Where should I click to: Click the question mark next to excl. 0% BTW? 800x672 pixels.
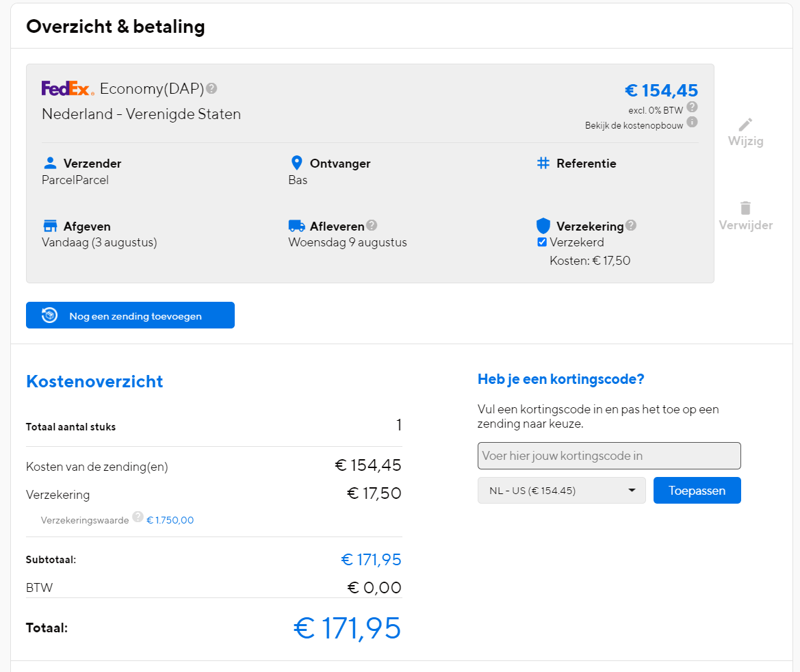pos(692,107)
